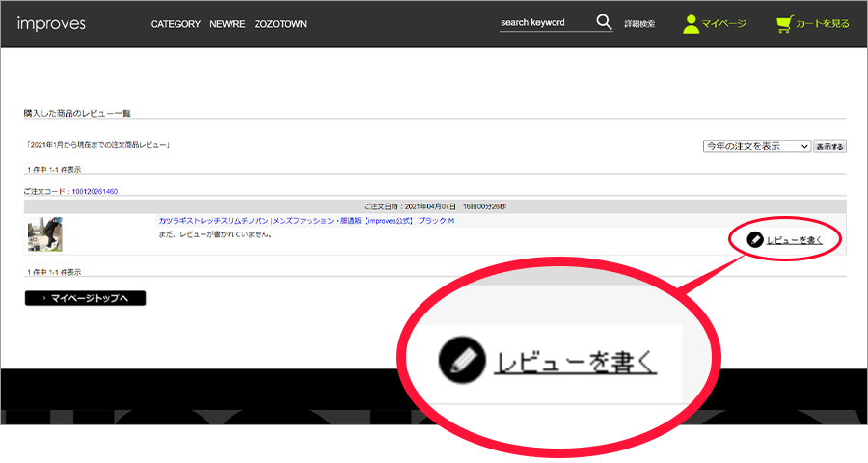Click the large pencil icon in the magnified callout
Image resolution: width=868 pixels, height=463 pixels.
pos(460,362)
